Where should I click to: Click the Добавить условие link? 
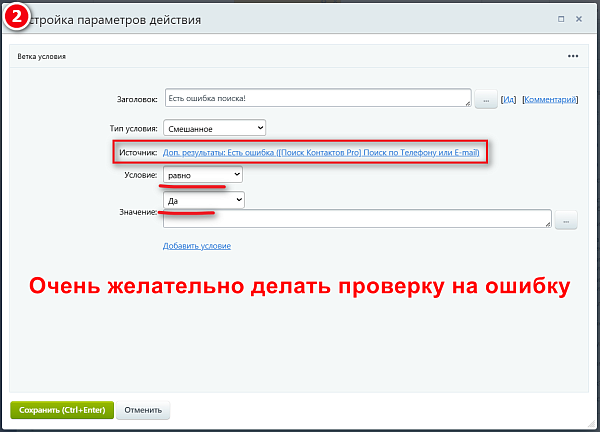click(x=197, y=246)
